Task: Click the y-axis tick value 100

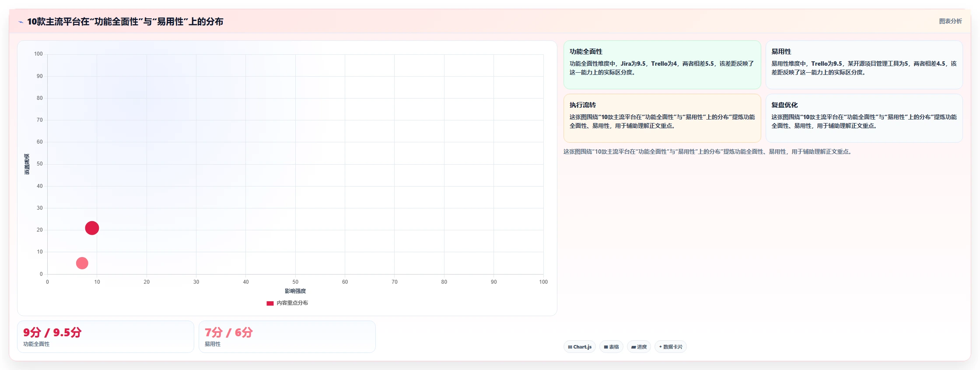Action: pos(38,54)
